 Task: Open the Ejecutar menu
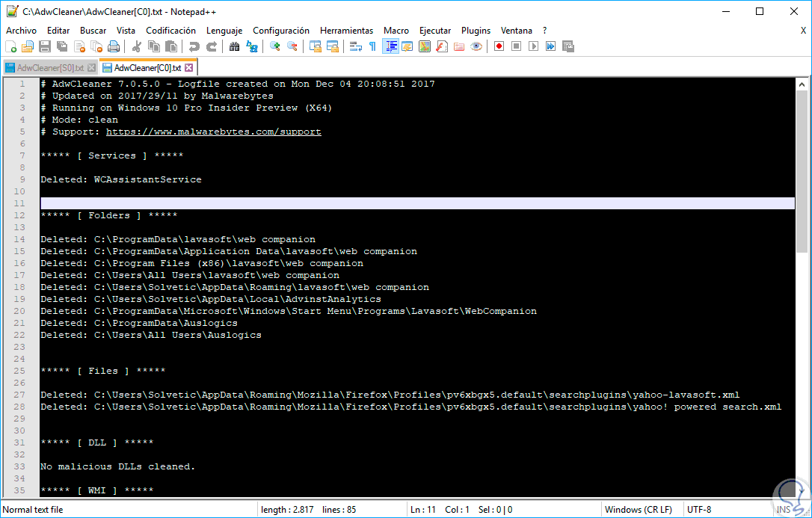point(435,31)
